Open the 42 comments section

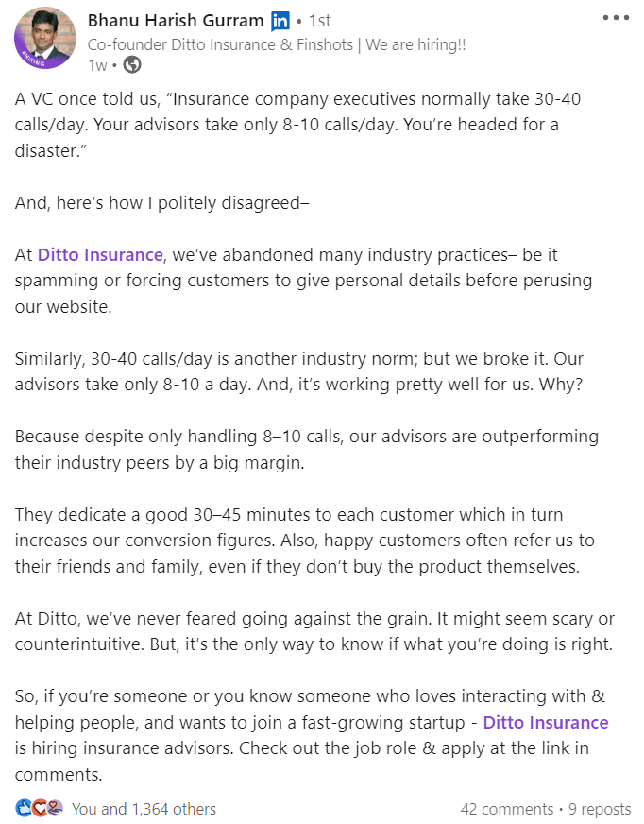pos(506,809)
